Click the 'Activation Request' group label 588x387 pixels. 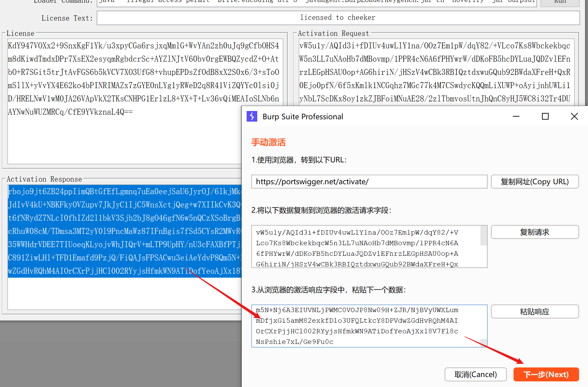coord(333,33)
